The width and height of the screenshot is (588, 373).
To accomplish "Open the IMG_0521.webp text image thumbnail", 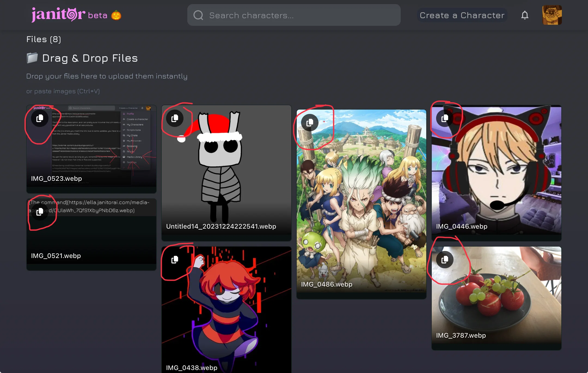I will coord(91,234).
